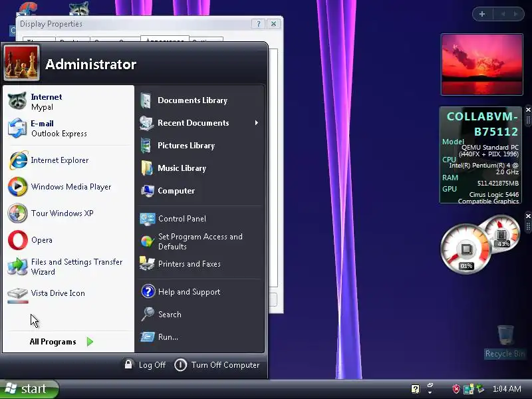Open Internet Explorer from start menu
Viewport: 532px width, 399px height.
click(19, 160)
